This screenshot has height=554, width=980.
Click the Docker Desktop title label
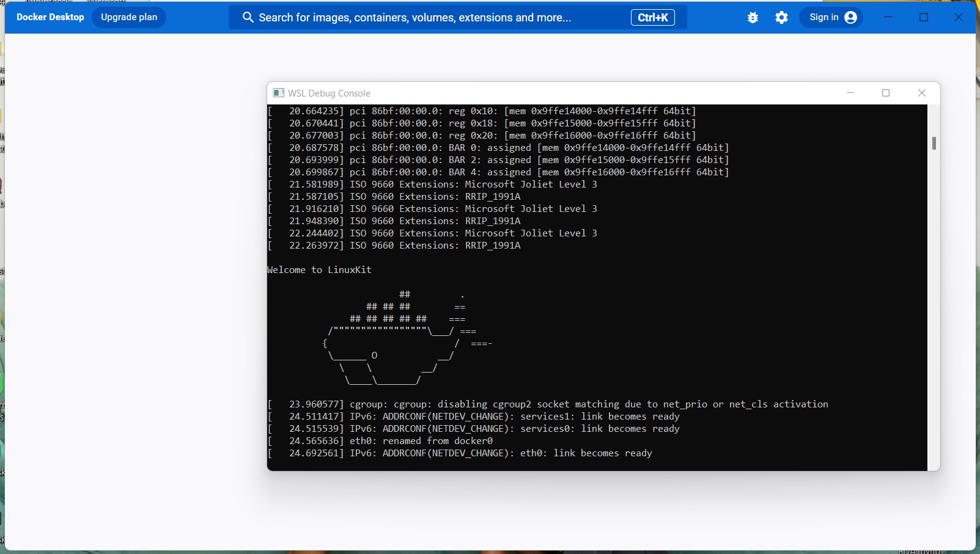[x=50, y=17]
